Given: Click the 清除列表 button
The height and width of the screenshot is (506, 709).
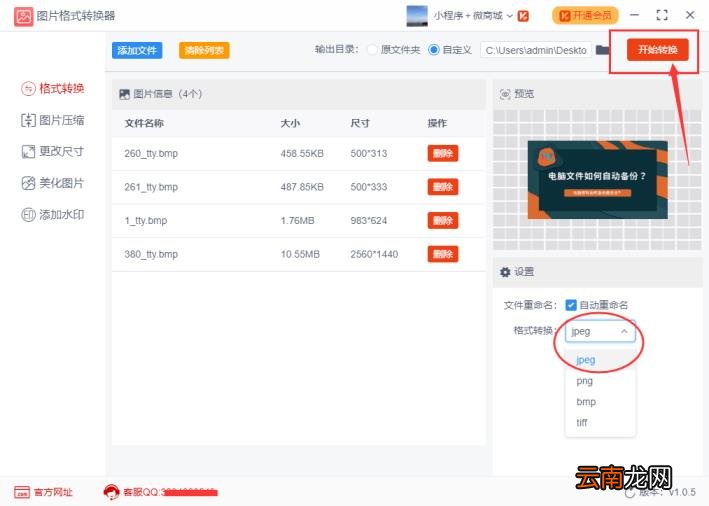Looking at the screenshot, I should coord(204,50).
